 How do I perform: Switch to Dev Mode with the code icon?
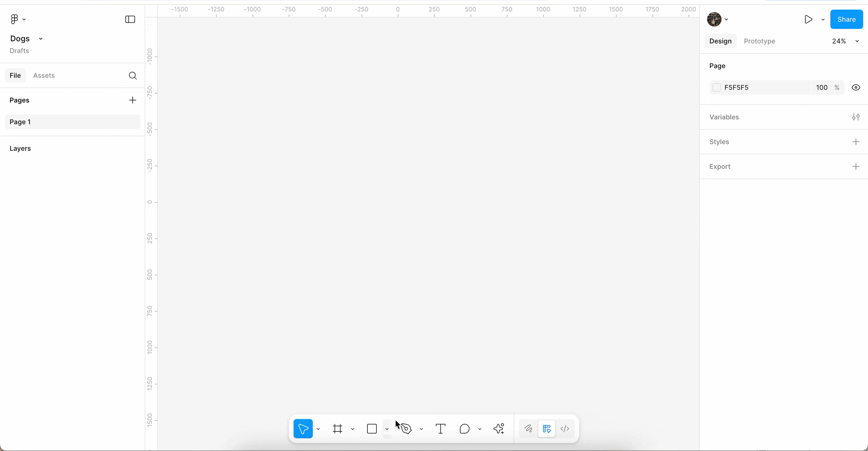tap(565, 429)
